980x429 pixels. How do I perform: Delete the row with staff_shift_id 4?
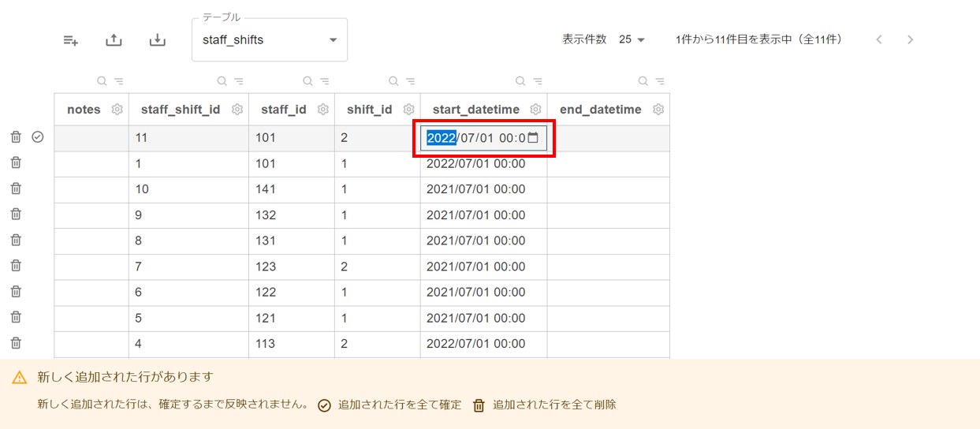click(16, 343)
